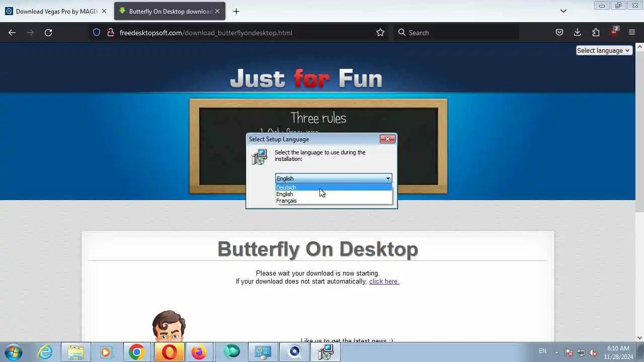This screenshot has height=362, width=644.
Task: Click the Just for Fun site logo
Action: (x=306, y=78)
